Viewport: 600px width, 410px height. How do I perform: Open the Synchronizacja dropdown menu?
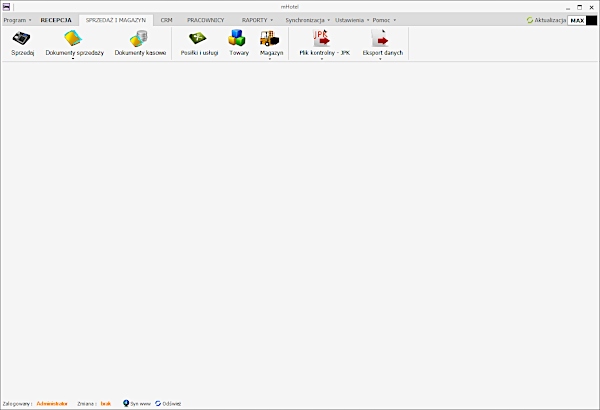[307, 20]
